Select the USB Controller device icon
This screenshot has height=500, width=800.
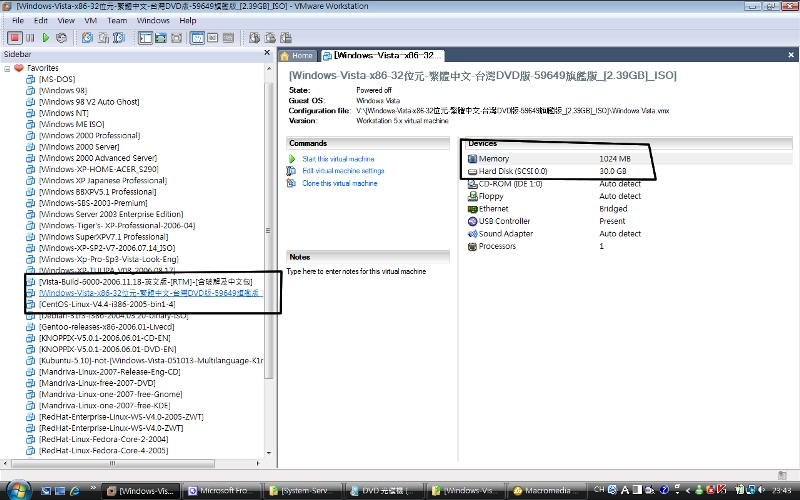472,221
